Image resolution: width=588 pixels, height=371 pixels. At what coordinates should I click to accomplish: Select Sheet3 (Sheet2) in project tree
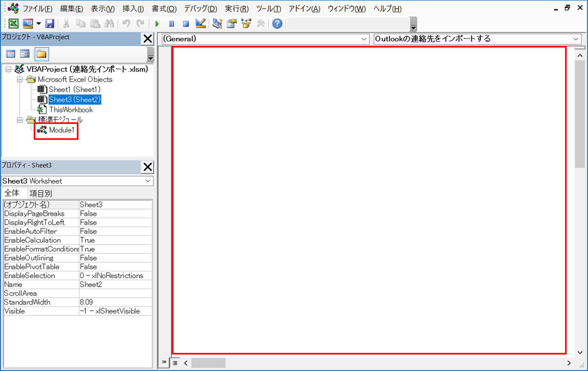click(x=75, y=100)
